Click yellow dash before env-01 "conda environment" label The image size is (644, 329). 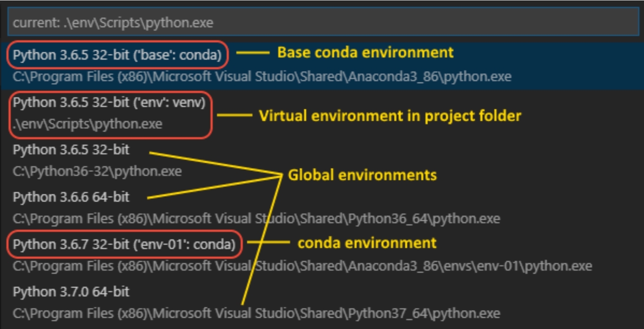[x=269, y=243]
